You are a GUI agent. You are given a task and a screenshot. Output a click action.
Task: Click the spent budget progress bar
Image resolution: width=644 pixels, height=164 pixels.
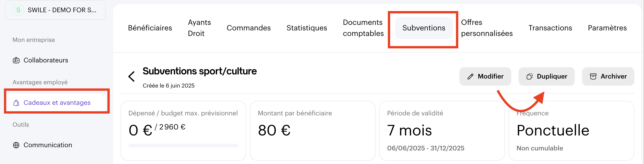(x=183, y=146)
